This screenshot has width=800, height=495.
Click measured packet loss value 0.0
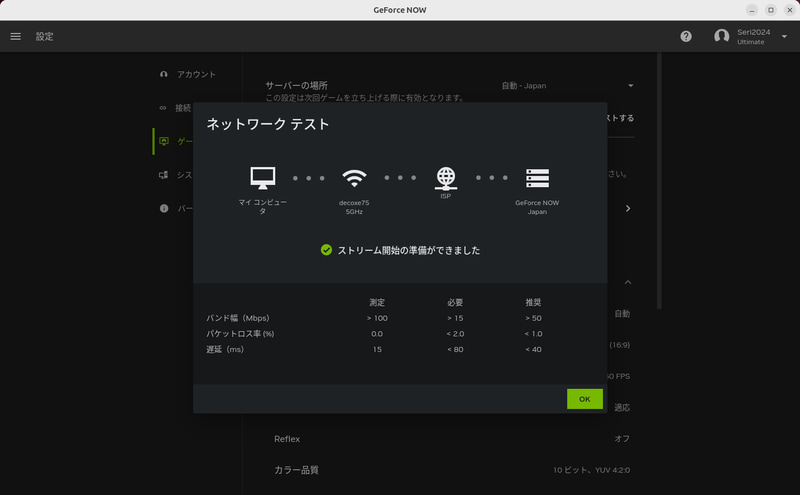tap(377, 334)
